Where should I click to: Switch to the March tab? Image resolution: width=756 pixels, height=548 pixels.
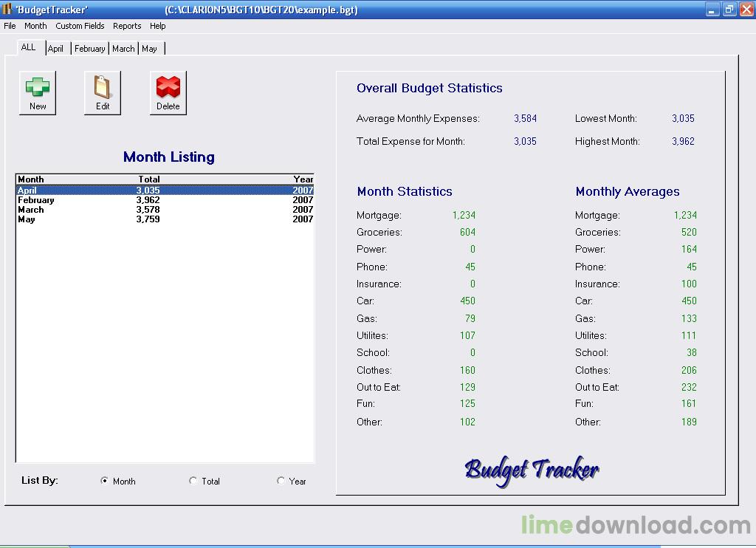pyautogui.click(x=123, y=49)
